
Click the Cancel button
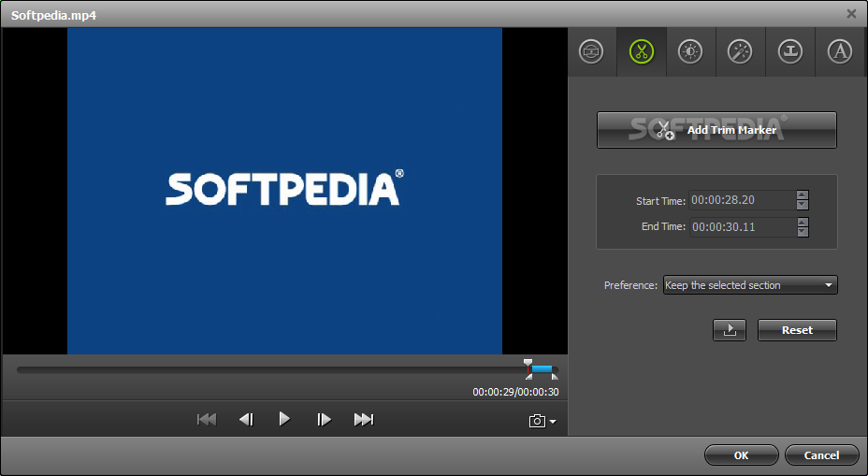821,455
